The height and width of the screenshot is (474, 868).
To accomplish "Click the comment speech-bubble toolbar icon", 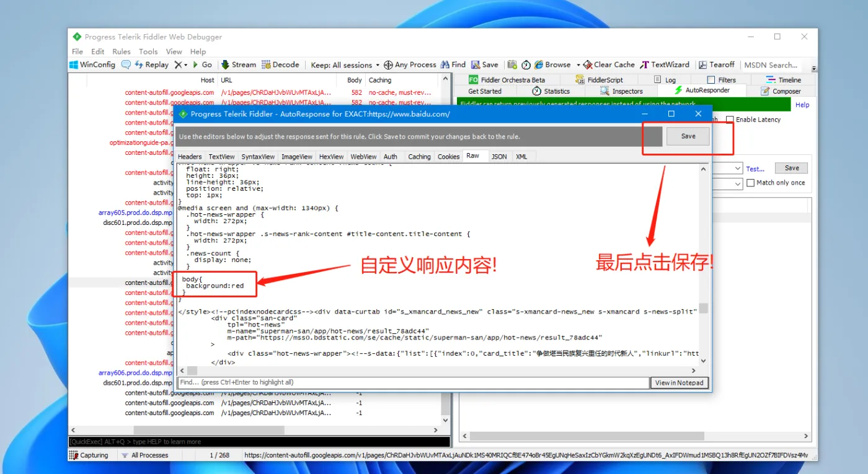I will pyautogui.click(x=126, y=64).
